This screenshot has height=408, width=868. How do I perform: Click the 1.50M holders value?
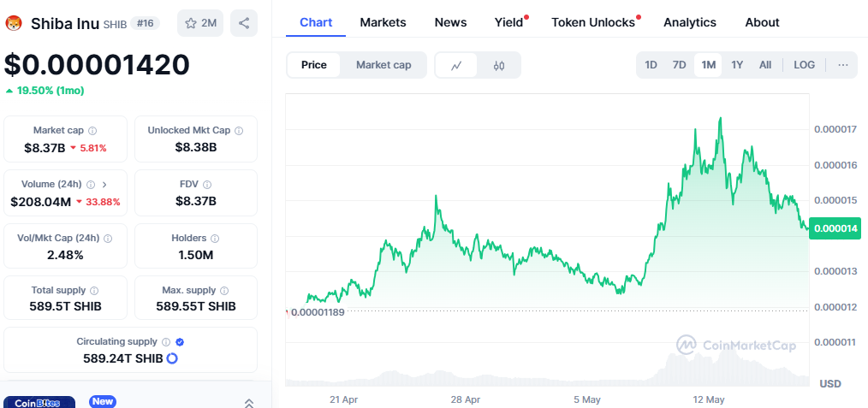(x=196, y=255)
